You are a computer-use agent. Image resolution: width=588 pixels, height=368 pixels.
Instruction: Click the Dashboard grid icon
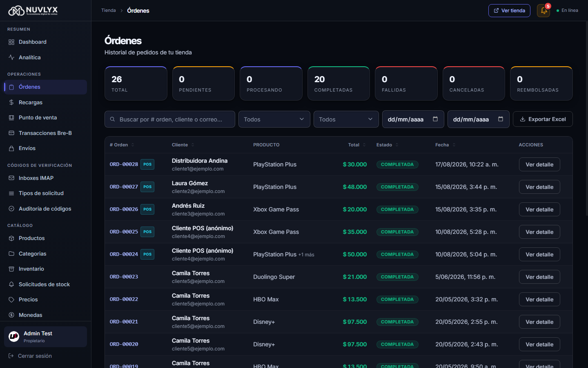pos(11,42)
